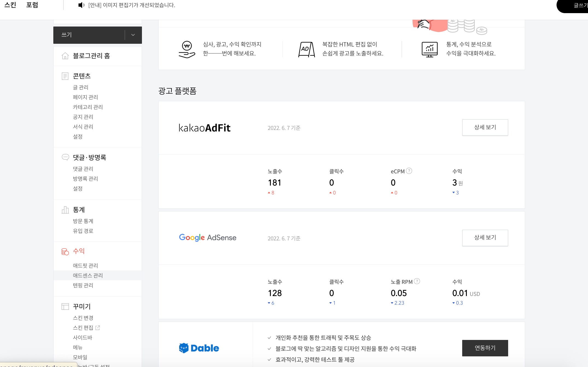Open the 스킨 menu in top bar
The width and height of the screenshot is (588, 367).
pyautogui.click(x=10, y=5)
